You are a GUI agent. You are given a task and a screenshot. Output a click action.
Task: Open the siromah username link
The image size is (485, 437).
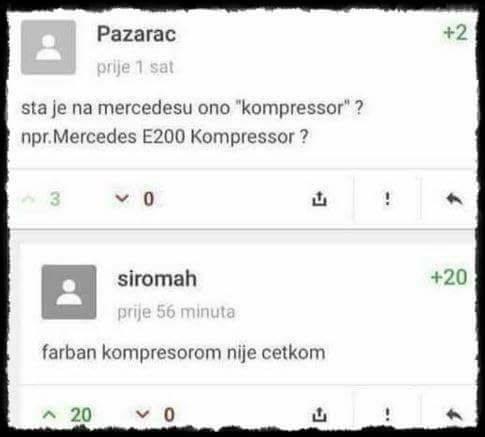click(157, 279)
